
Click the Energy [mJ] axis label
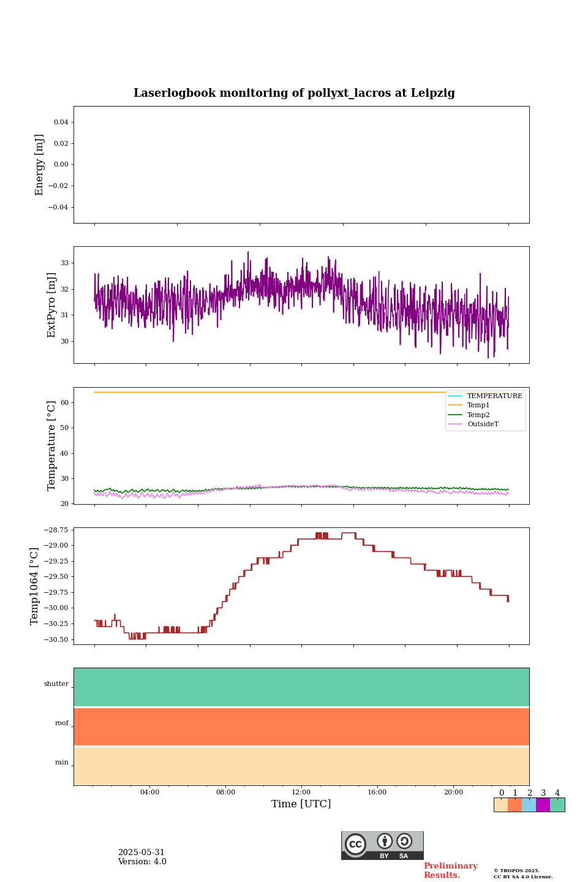coord(40,165)
